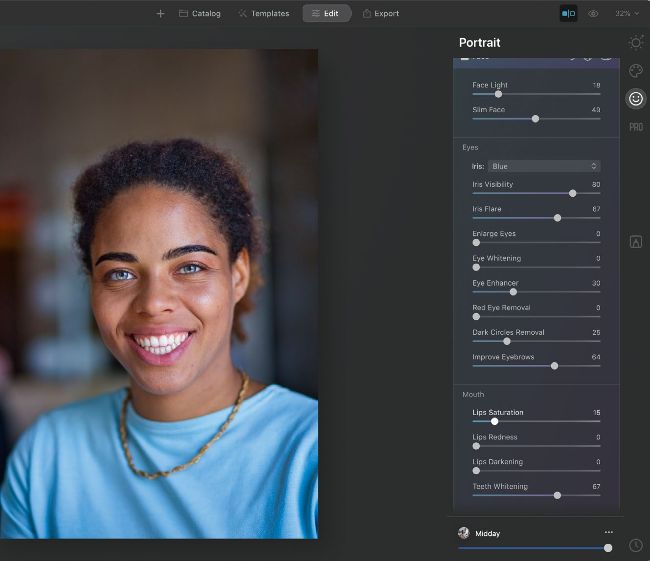650x561 pixels.
Task: Click the Edit tab button
Action: tap(326, 14)
